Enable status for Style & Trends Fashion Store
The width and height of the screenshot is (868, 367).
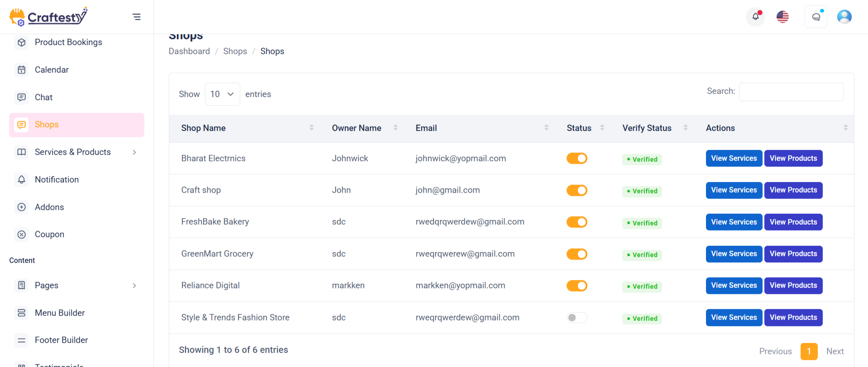pos(577,318)
